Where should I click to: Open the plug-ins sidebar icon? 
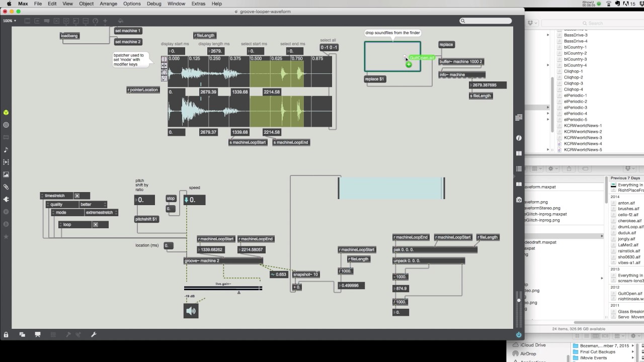click(6, 199)
